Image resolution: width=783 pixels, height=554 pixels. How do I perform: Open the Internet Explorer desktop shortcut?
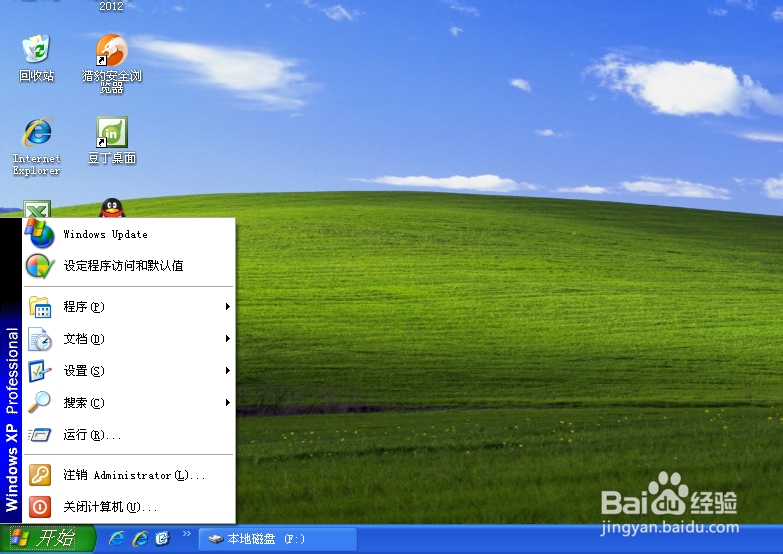coord(36,145)
